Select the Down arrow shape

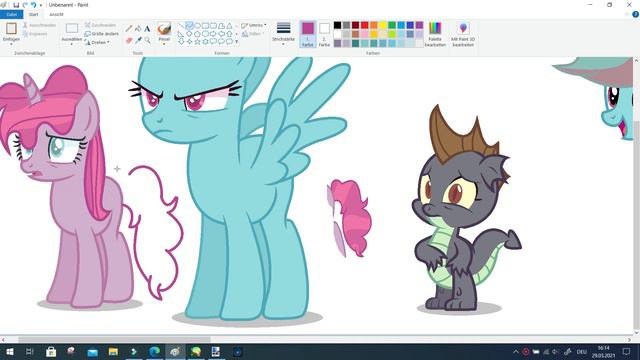(181, 42)
